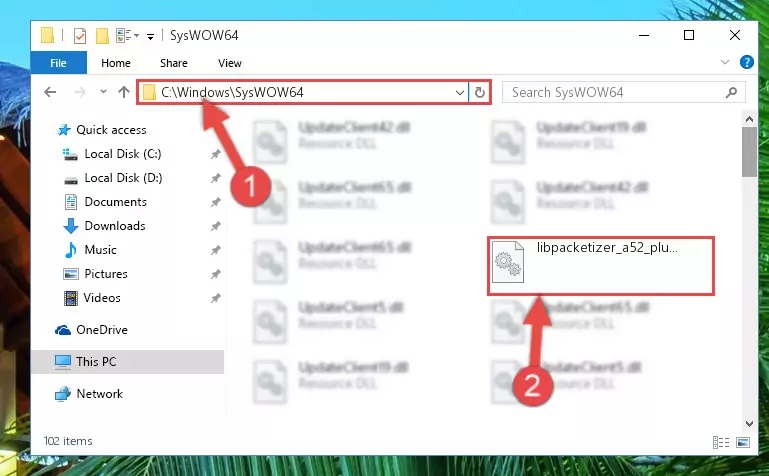Click the scrollbar up arrow
The width and height of the screenshot is (769, 476).
click(x=749, y=119)
